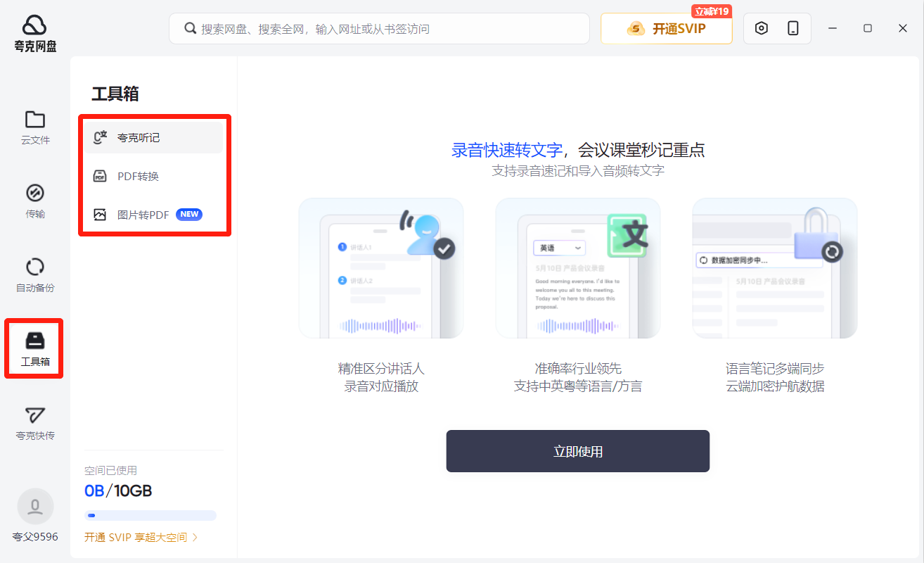The width and height of the screenshot is (924, 563).
Task: Click the SVIP gold cloud icon
Action: coord(636,29)
